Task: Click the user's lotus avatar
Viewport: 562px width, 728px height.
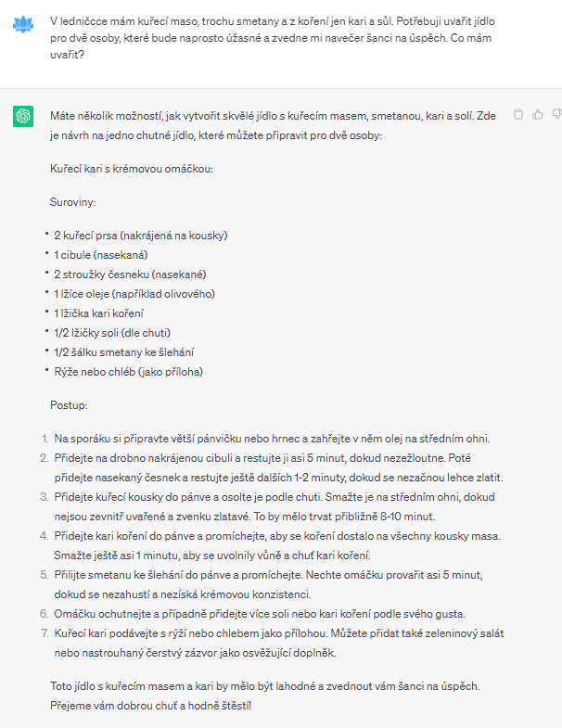Action: click(23, 25)
